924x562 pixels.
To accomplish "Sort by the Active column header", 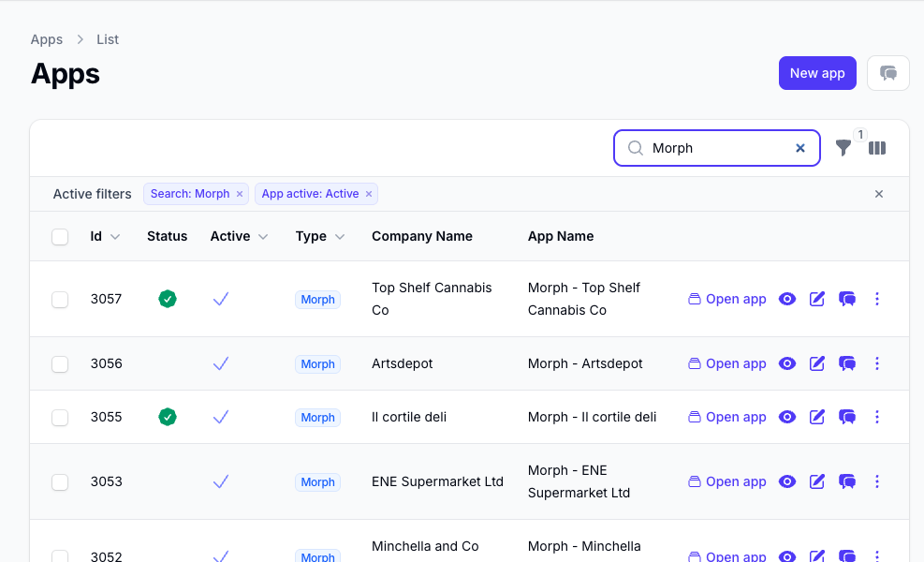I will point(240,236).
